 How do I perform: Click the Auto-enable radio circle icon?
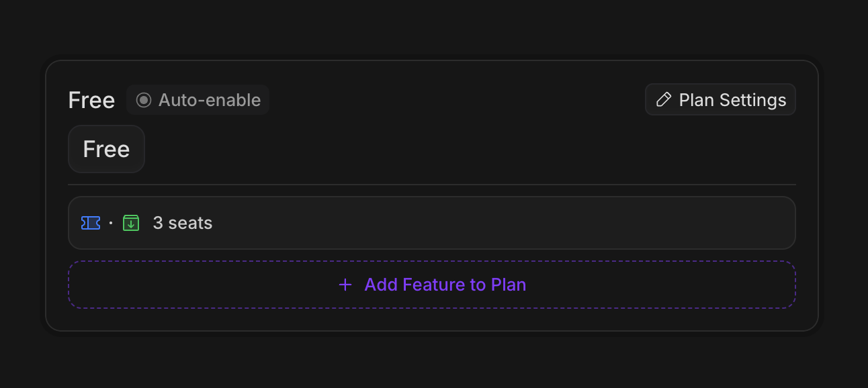pyautogui.click(x=144, y=100)
